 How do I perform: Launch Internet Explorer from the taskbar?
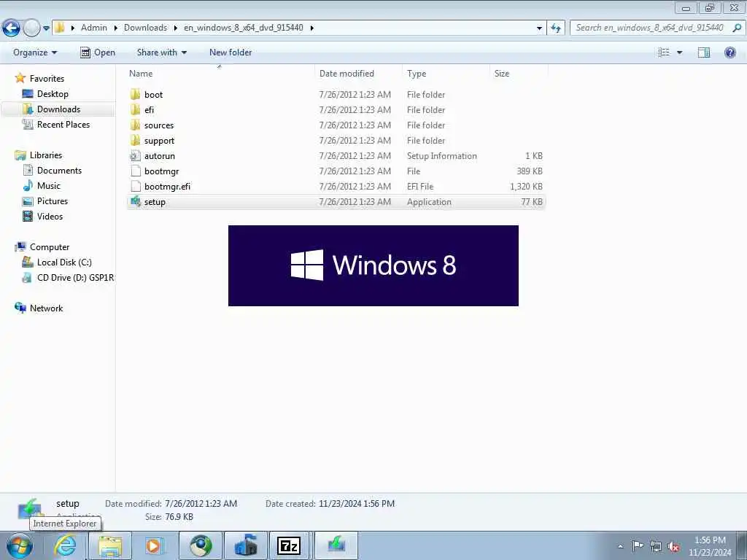pyautogui.click(x=65, y=545)
